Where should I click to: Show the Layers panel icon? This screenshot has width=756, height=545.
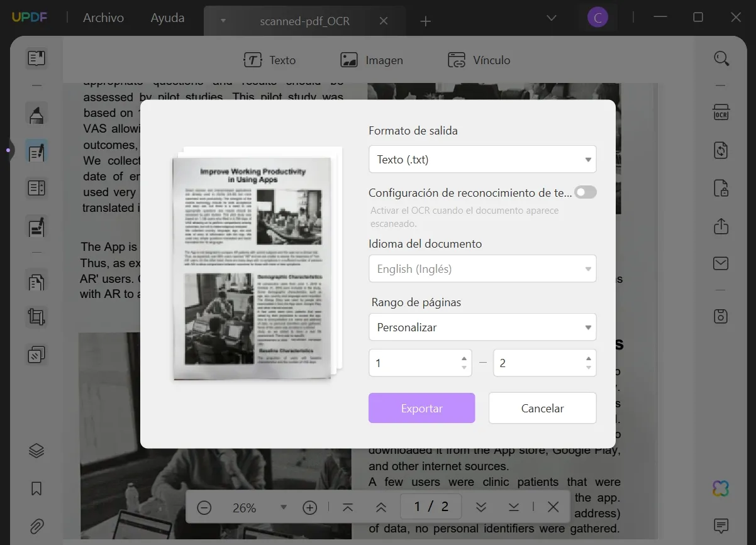pyautogui.click(x=36, y=451)
